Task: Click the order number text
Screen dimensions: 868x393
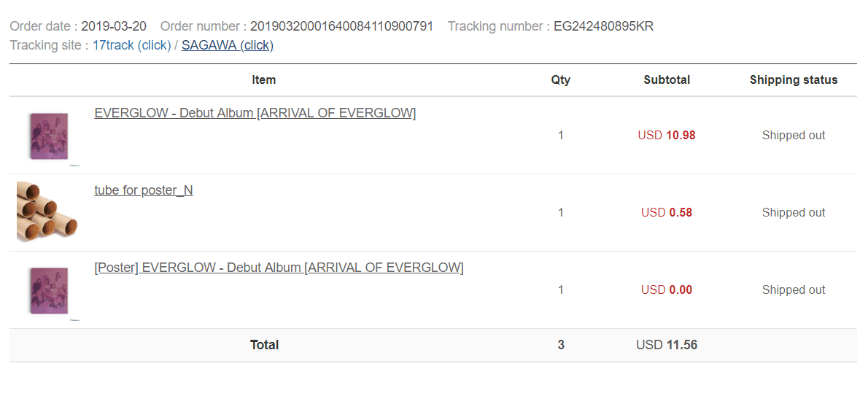Action: [341, 26]
